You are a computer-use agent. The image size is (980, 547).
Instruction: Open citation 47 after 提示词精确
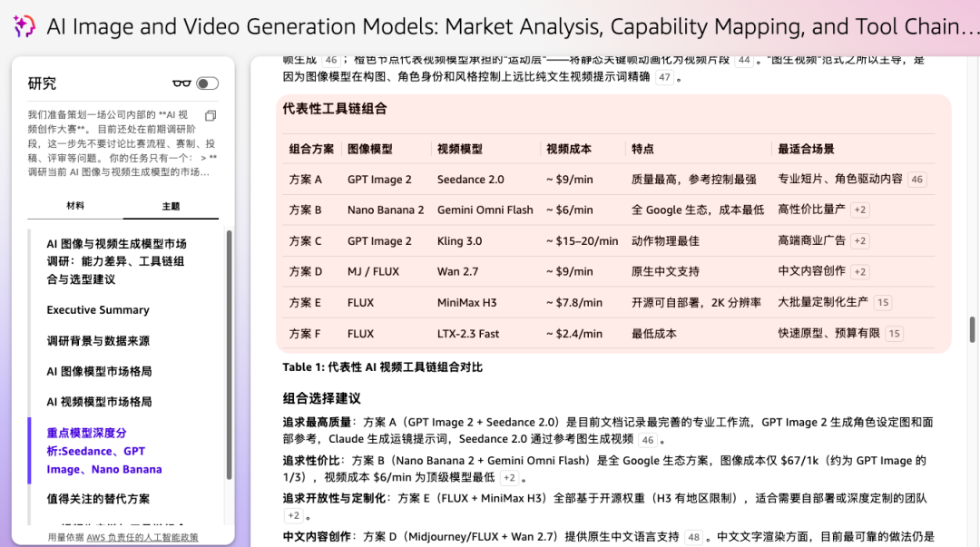[664, 77]
